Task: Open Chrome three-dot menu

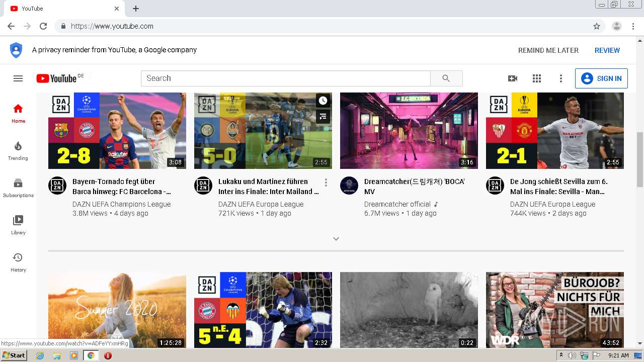Action: [633, 26]
